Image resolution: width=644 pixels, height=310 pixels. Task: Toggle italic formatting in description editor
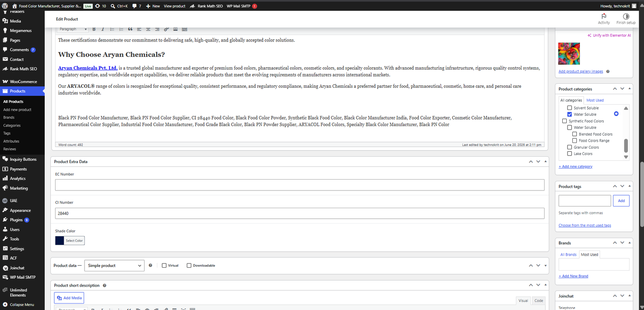coord(103,29)
